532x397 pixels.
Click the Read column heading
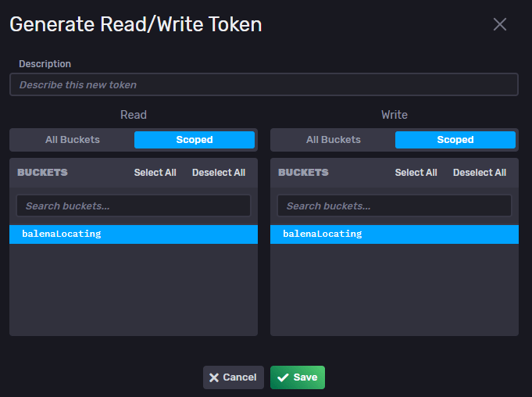134,115
